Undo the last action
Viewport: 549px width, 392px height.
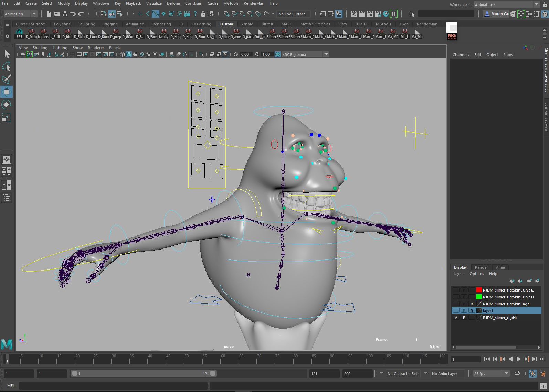point(73,14)
